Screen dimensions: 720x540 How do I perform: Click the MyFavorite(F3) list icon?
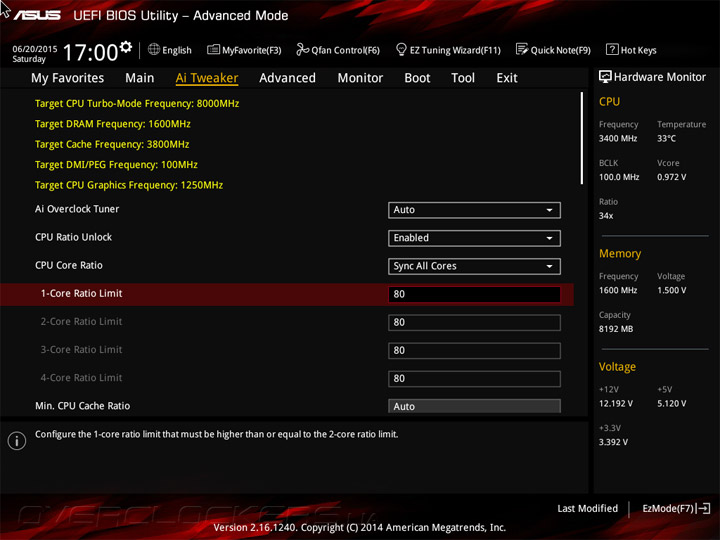(x=213, y=49)
